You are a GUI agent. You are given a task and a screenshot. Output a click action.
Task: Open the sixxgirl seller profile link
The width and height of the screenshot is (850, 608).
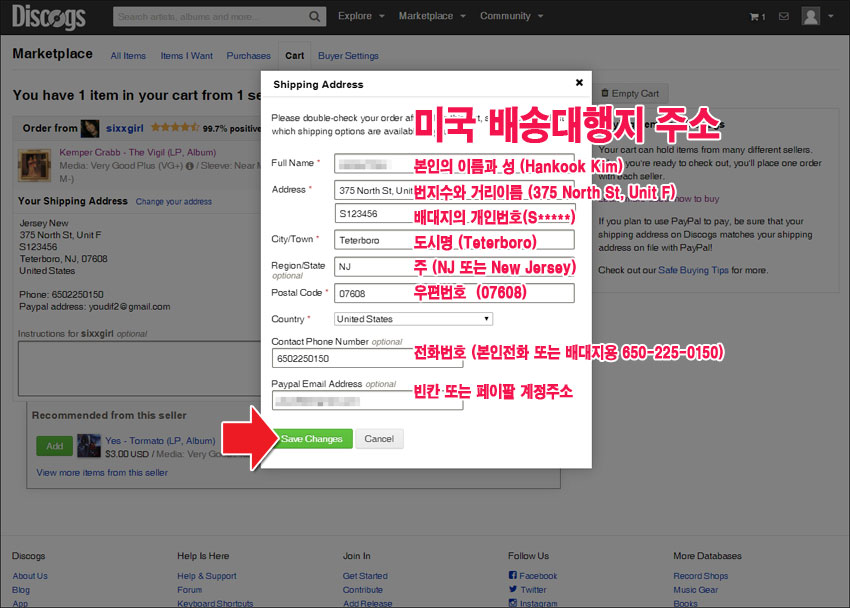(x=125, y=128)
